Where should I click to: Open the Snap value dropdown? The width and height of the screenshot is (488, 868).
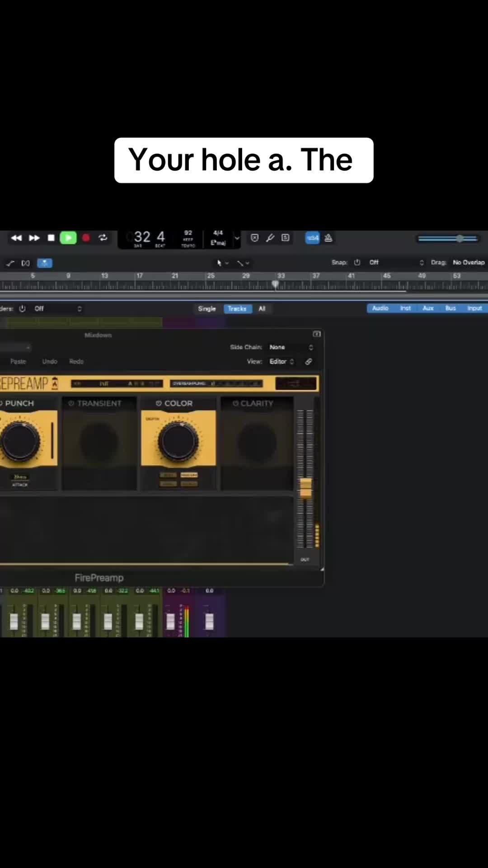pos(396,262)
